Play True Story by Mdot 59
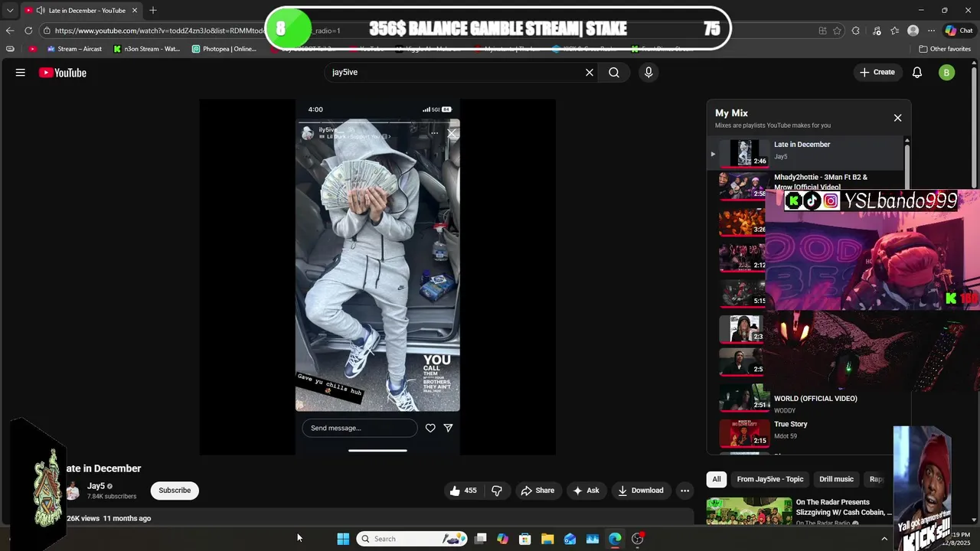 click(x=805, y=434)
